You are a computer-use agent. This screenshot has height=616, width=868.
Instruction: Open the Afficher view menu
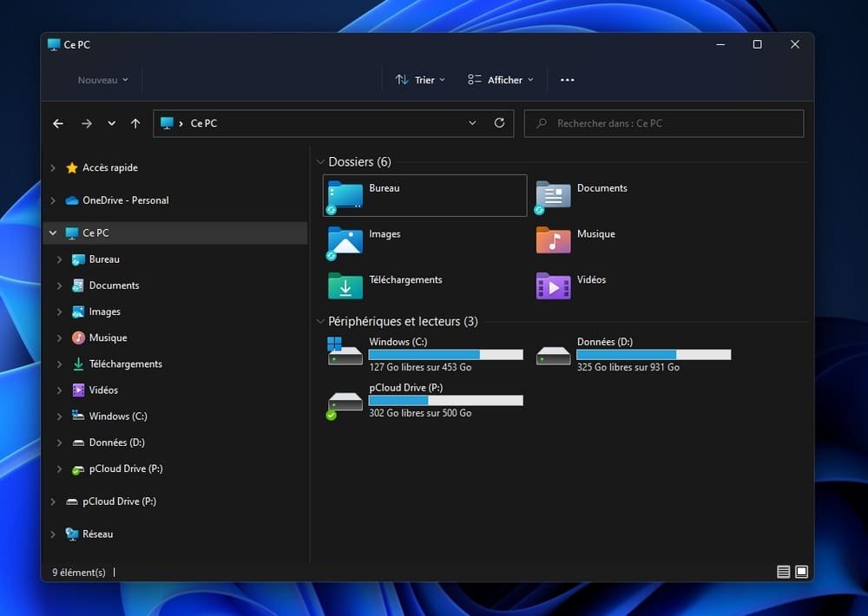coord(501,80)
